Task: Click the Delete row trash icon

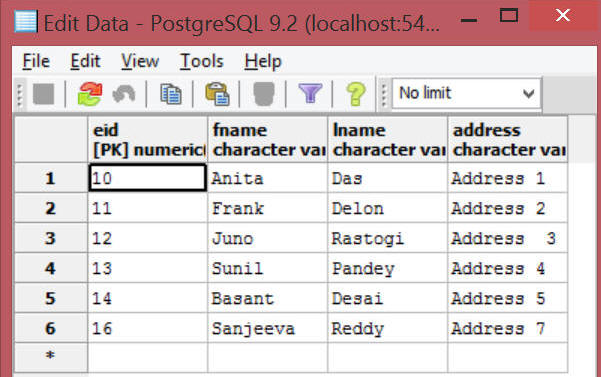Action: click(x=264, y=94)
